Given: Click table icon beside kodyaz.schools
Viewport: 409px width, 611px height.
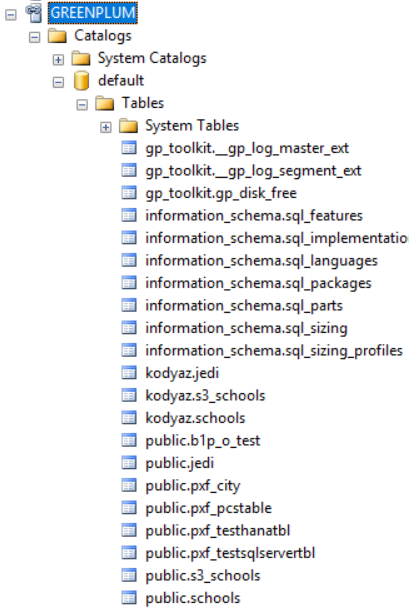Looking at the screenshot, I should pos(129,418).
